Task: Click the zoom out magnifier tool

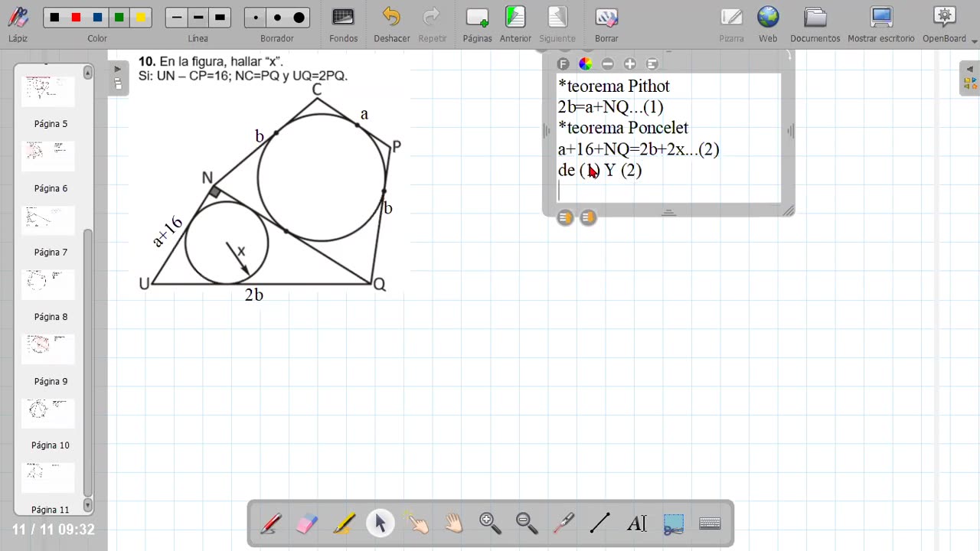Action: [527, 523]
